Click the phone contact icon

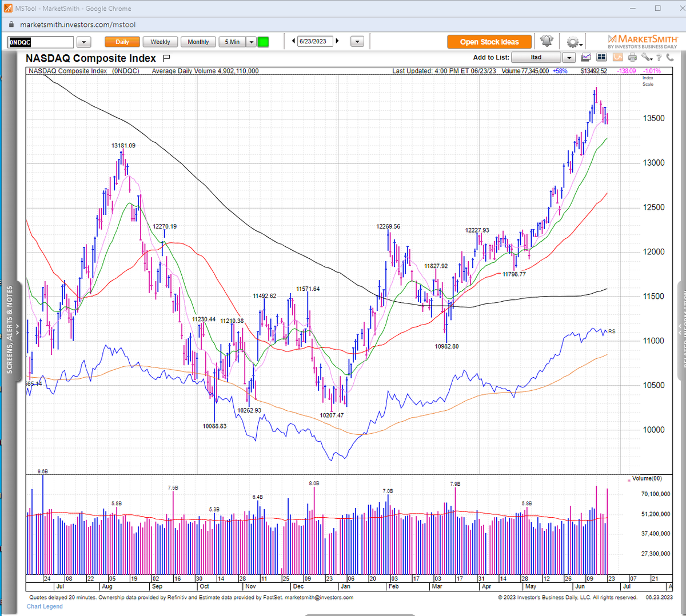point(669,58)
